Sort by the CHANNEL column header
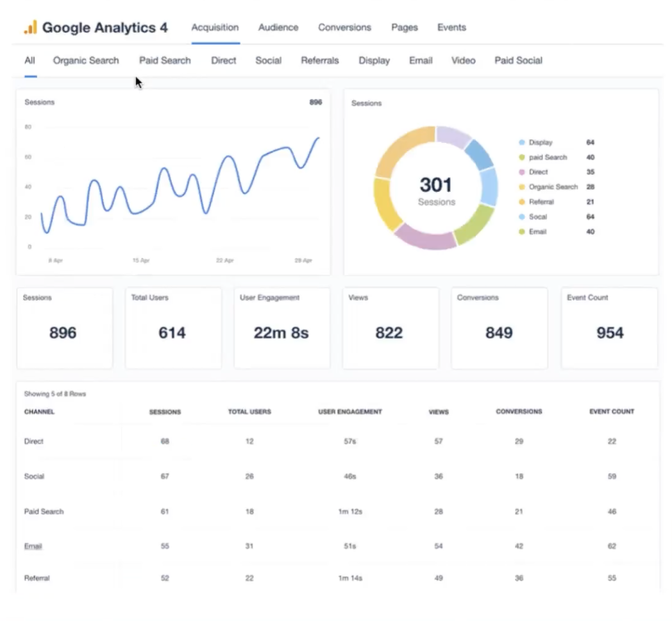This screenshot has width=672, height=621. (39, 412)
